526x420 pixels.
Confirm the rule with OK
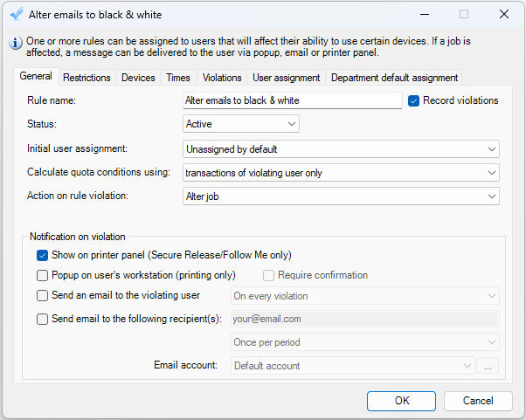(401, 401)
